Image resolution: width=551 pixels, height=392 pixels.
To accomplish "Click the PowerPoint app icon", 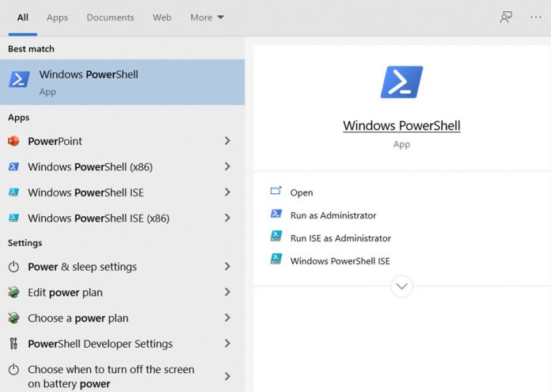I will 13,141.
